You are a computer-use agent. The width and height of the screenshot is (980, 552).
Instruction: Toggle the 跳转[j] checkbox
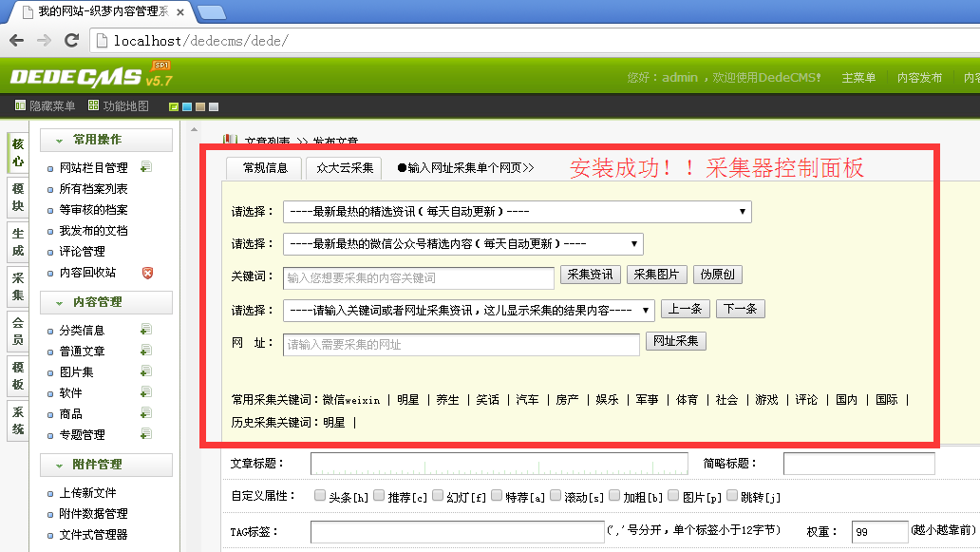click(732, 496)
